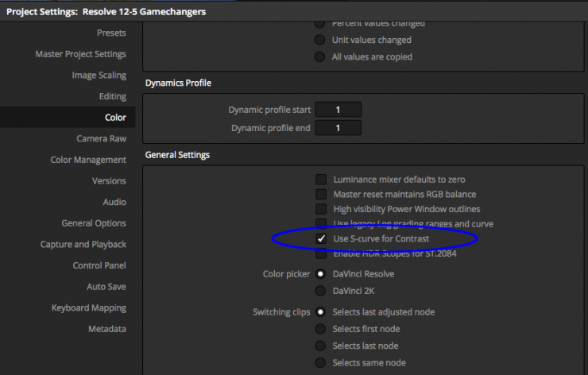
Task: Open the Keyboard Mapping section
Action: (88, 307)
